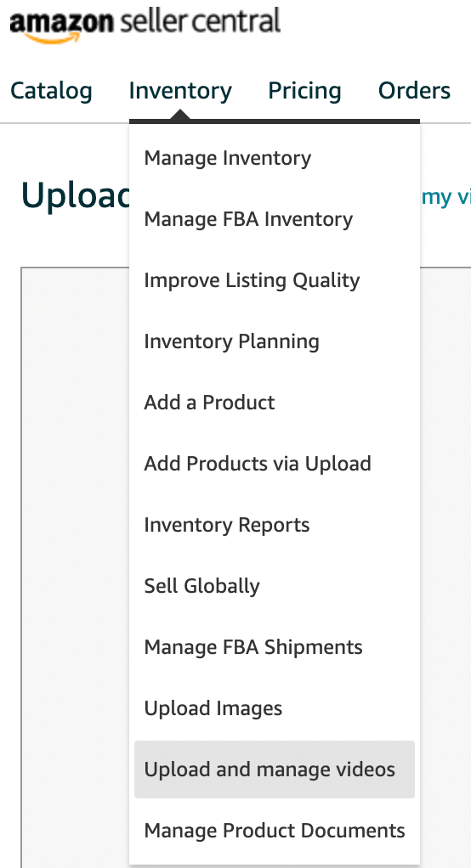This screenshot has width=471, height=868.
Task: Click the Amazon Seller Central logo
Action: click(x=145, y=25)
